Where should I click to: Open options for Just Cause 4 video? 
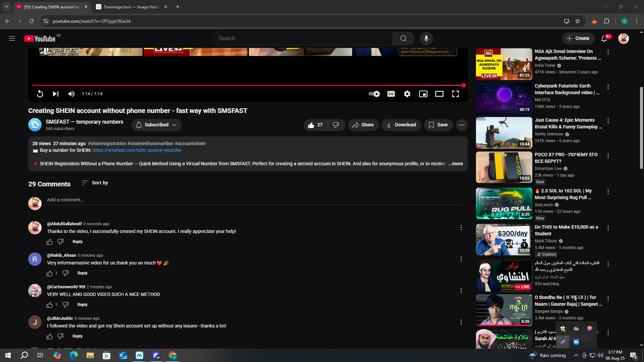[x=608, y=121]
